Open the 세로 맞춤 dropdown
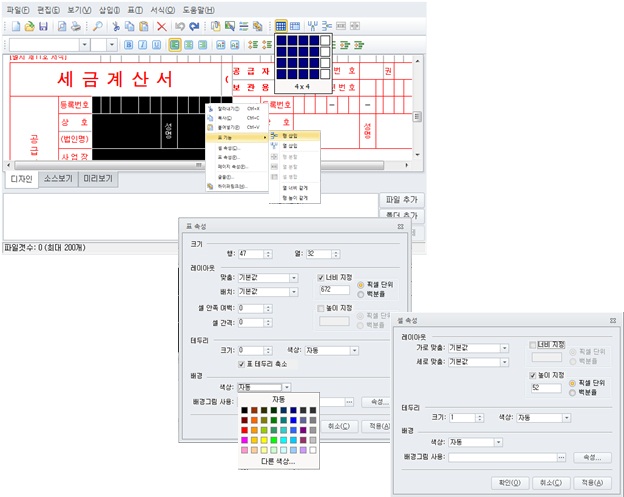Screen dimensions: 624x497 click(x=504, y=362)
